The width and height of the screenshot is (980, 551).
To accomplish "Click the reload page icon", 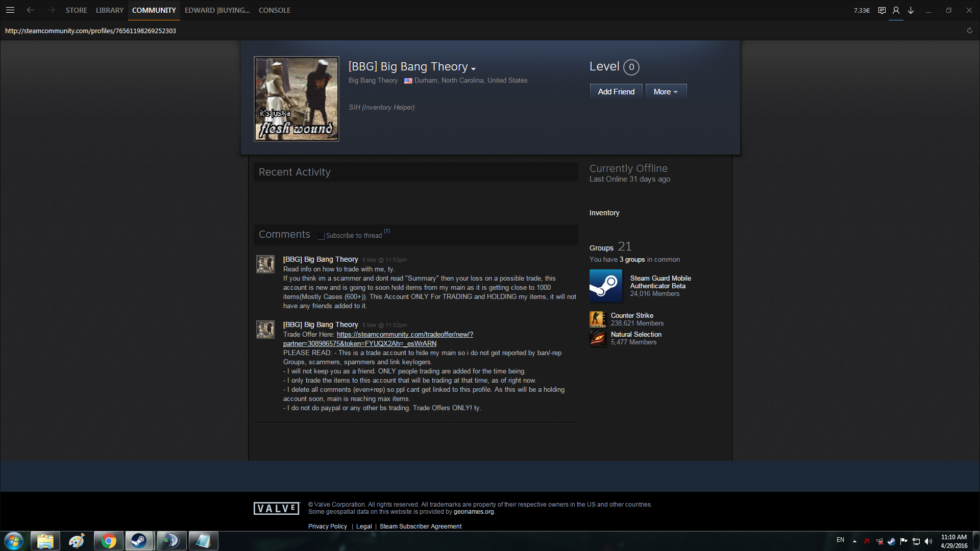I will point(969,31).
